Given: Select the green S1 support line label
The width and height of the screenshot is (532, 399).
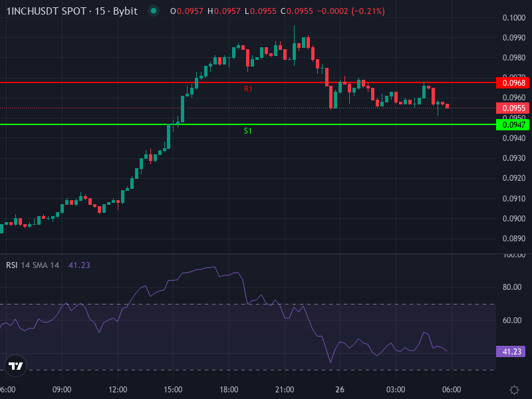Looking at the screenshot, I should point(247,131).
